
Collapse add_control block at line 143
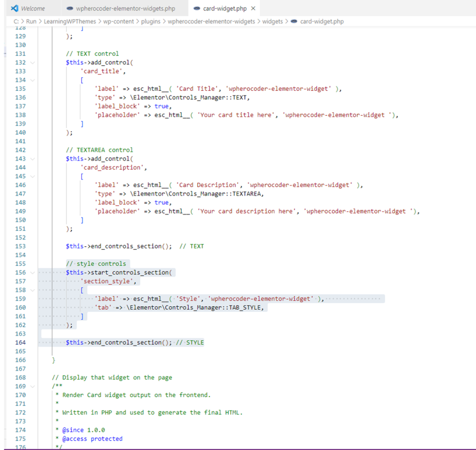[33, 159]
